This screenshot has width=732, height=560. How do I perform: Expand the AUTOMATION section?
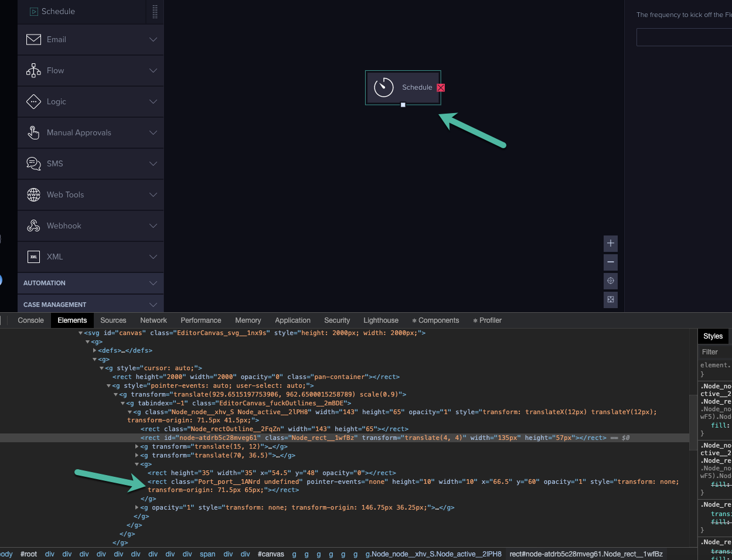click(x=90, y=283)
